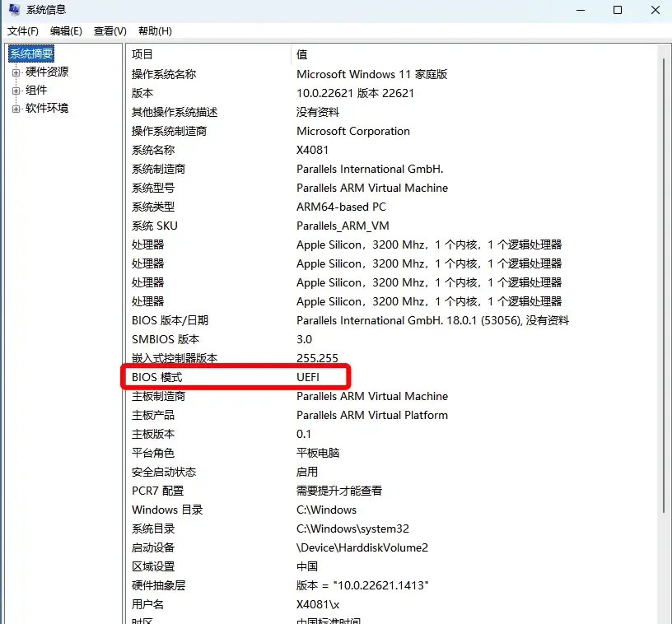Open the 查看(V) menu
The image size is (672, 624).
(110, 31)
